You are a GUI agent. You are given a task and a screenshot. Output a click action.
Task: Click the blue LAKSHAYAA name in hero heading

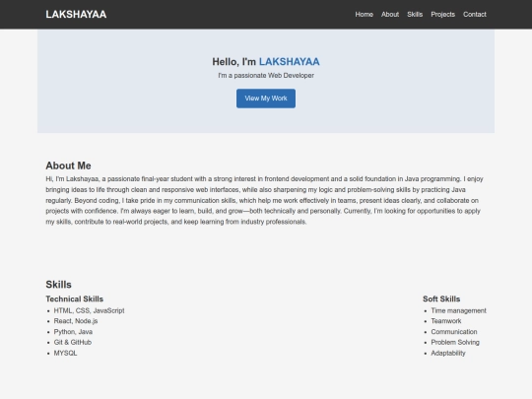click(x=289, y=62)
